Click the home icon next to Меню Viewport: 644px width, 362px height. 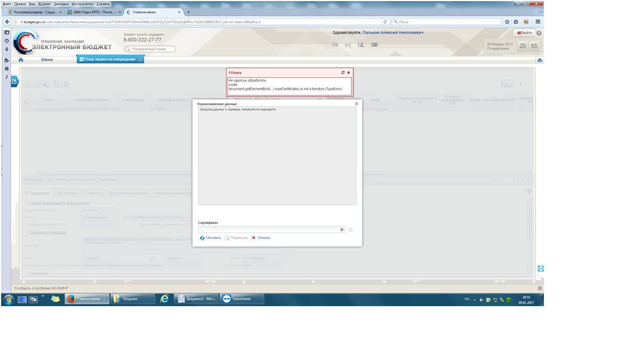pos(21,60)
